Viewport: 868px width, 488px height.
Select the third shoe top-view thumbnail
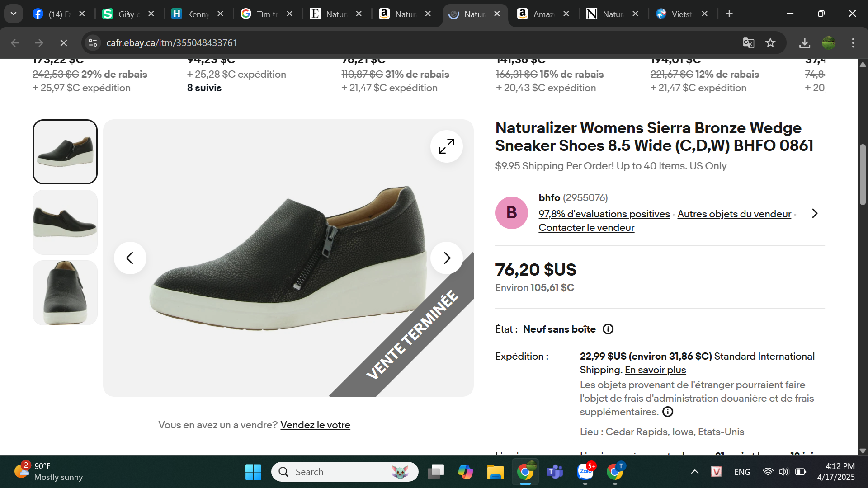coord(65,292)
